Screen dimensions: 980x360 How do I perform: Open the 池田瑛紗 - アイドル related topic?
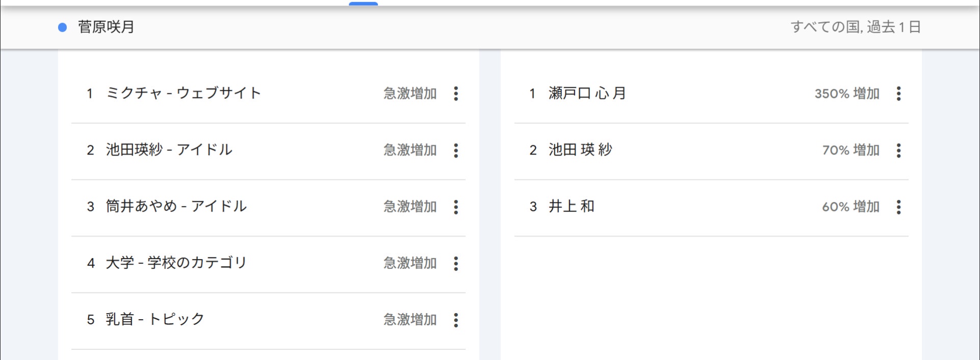click(169, 150)
